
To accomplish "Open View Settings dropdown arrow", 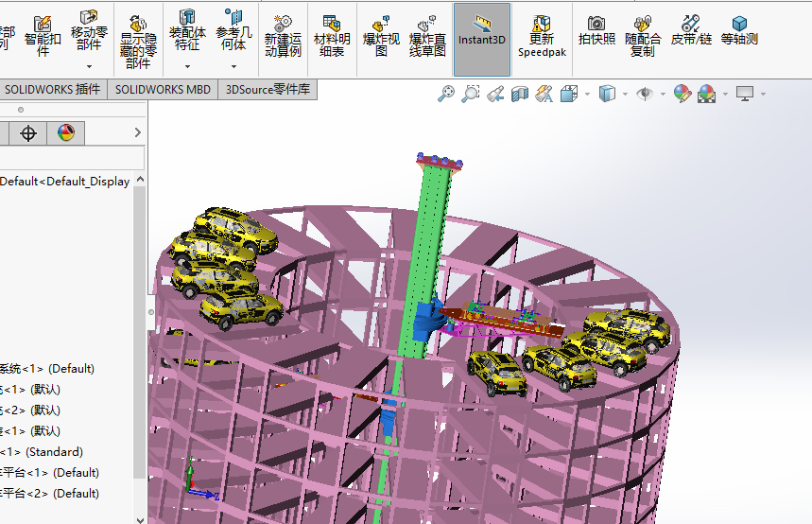I will tap(764, 95).
